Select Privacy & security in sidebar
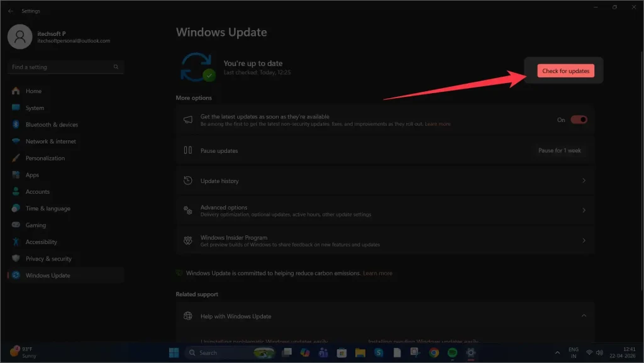Viewport: 644px width, 363px height. point(65,259)
